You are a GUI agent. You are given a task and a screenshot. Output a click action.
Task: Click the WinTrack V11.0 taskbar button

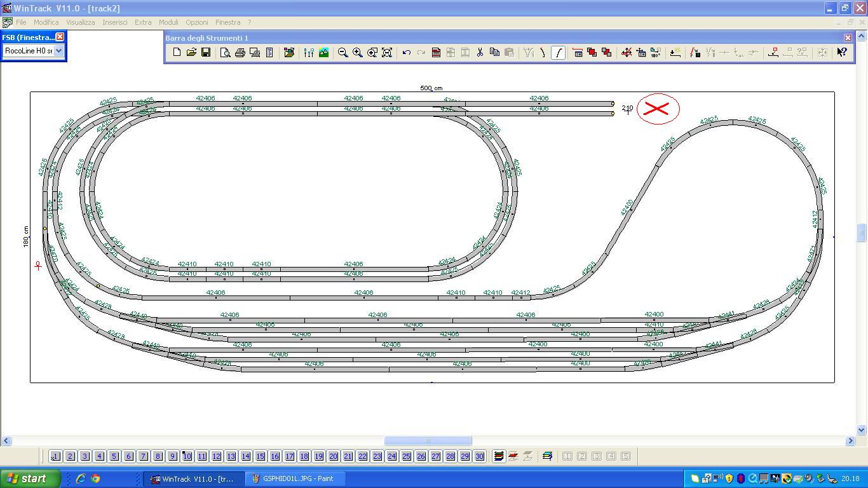click(x=193, y=478)
